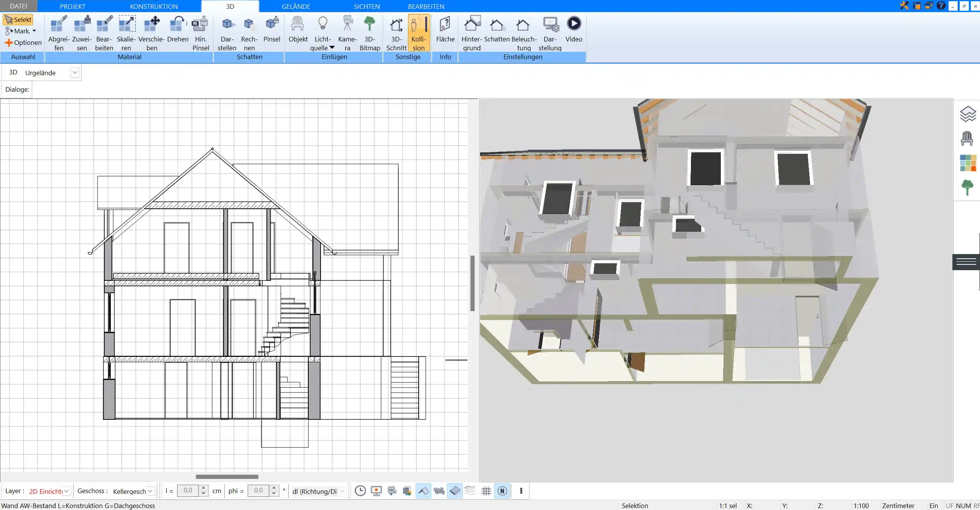Toggle the Kollision detection button
This screenshot has height=510, width=980.
[x=419, y=33]
